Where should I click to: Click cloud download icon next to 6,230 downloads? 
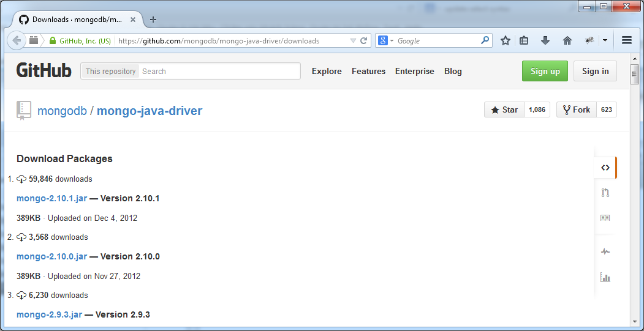[x=21, y=296]
